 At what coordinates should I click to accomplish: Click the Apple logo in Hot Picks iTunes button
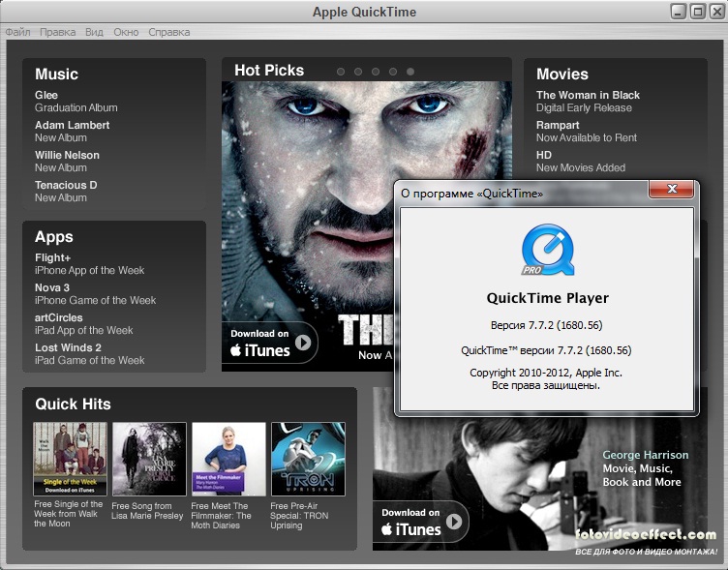pos(236,350)
